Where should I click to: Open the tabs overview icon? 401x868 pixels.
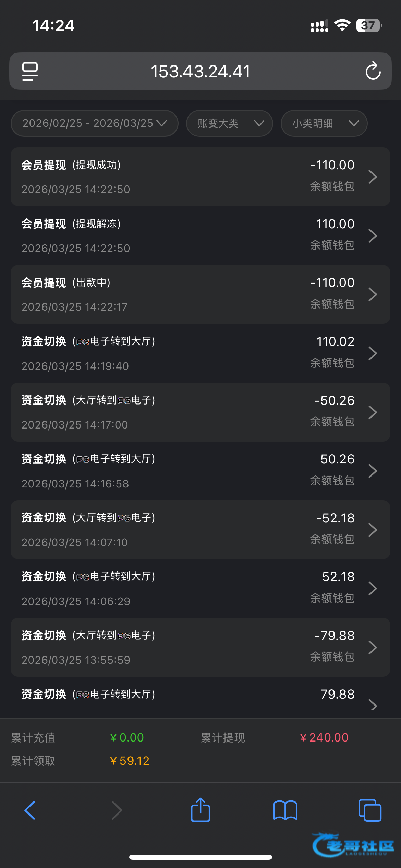point(369,810)
